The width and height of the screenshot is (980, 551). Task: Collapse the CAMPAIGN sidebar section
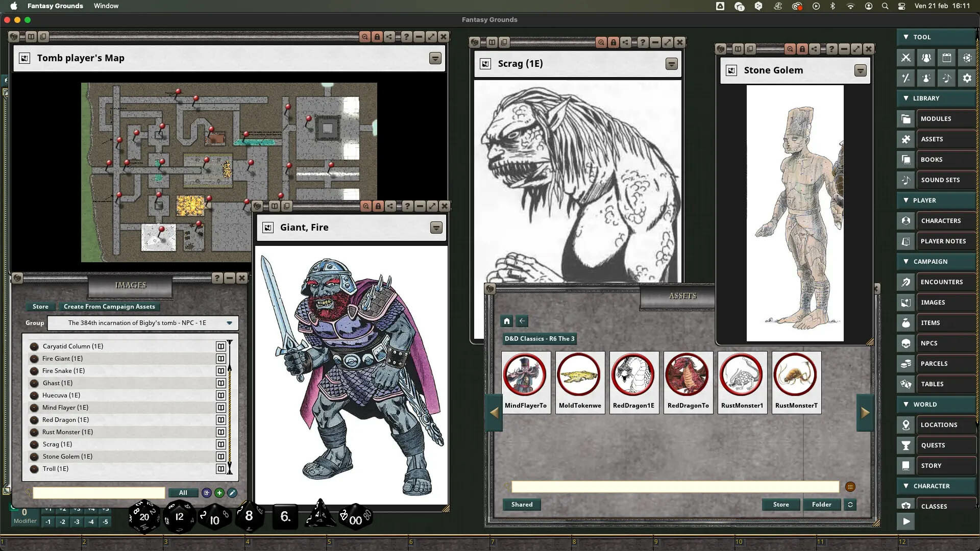pos(906,261)
